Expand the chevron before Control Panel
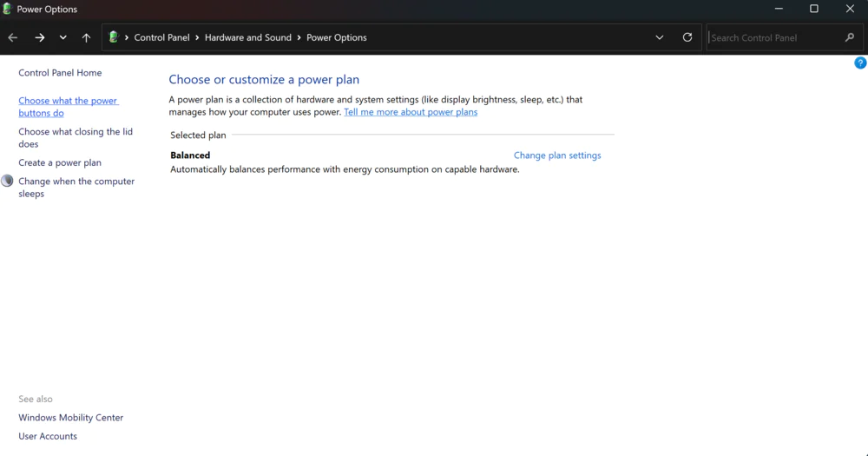 (126, 37)
